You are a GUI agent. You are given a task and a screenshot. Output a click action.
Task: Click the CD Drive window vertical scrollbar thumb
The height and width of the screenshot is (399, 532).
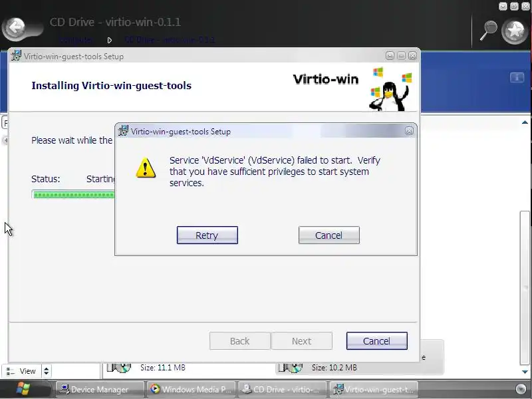coord(525,288)
